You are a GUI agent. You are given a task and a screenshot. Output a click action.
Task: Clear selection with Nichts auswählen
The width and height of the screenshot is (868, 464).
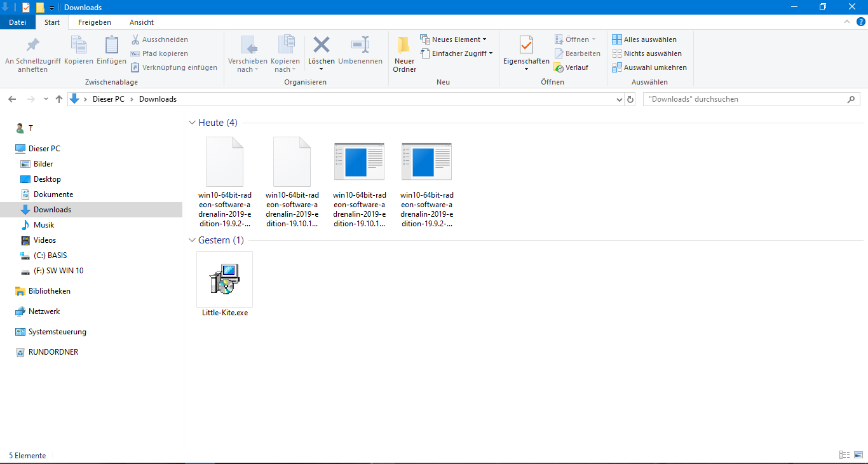click(x=648, y=53)
